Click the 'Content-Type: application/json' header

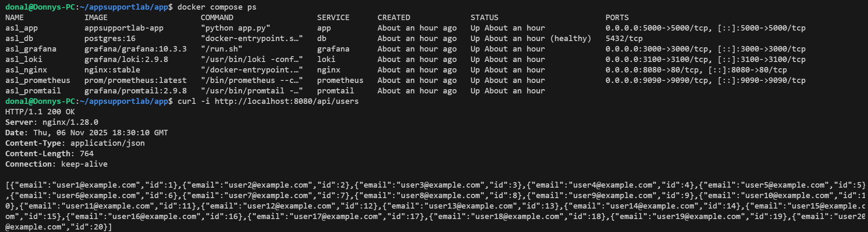click(x=75, y=143)
